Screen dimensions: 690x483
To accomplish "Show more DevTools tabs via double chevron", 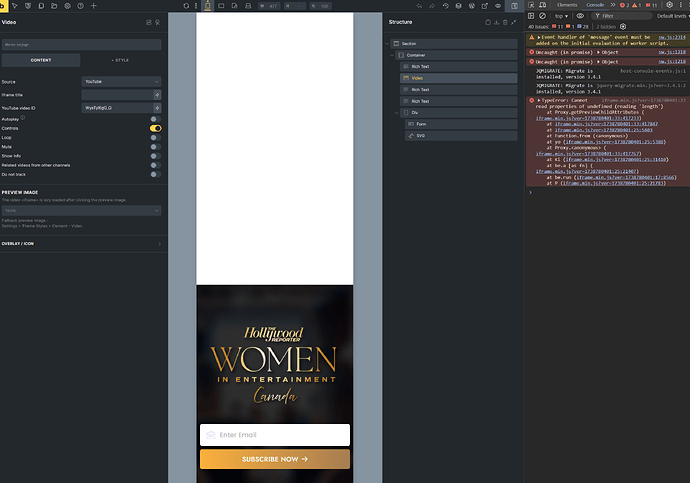I will pos(613,5).
